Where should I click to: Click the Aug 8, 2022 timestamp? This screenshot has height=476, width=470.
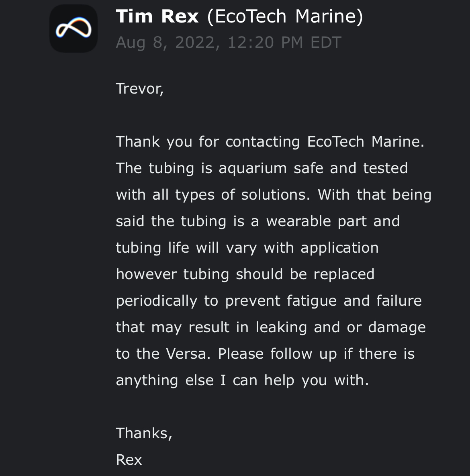tap(229, 42)
